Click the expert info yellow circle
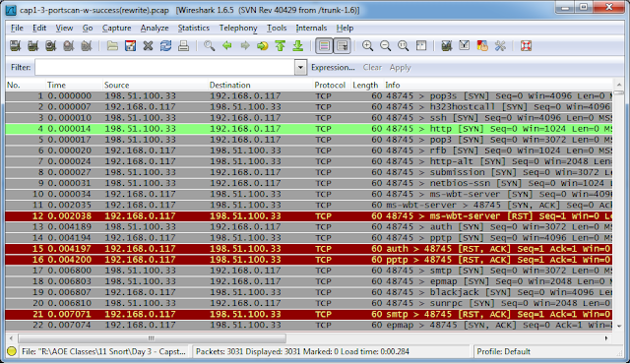 [x=12, y=351]
